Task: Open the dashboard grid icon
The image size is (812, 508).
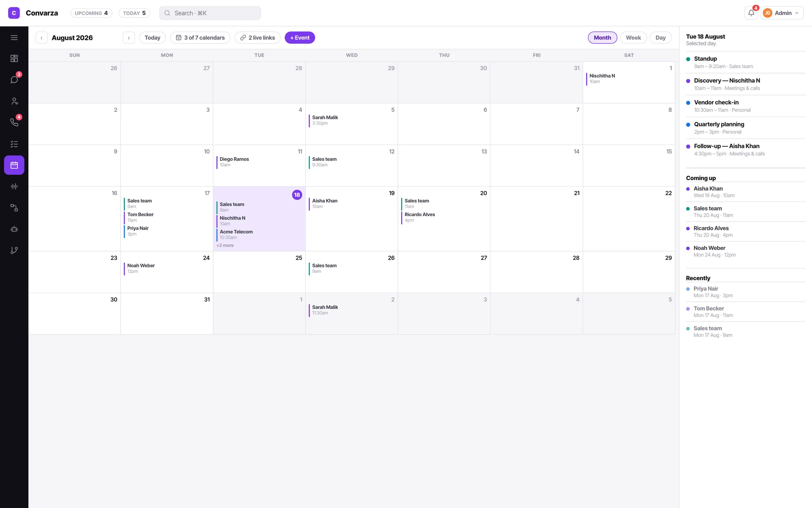Action: coord(14,59)
